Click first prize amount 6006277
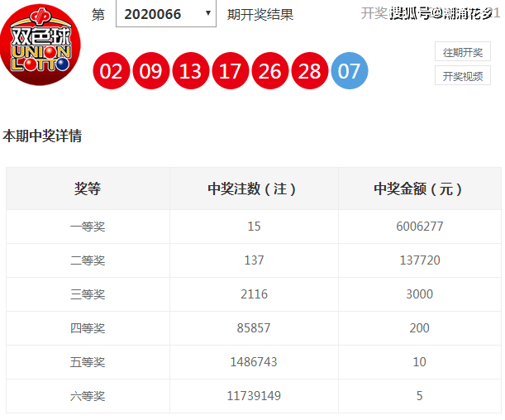 tap(420, 227)
